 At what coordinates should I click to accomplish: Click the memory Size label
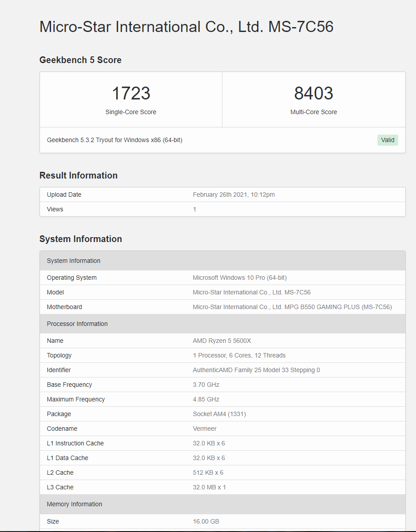pyautogui.click(x=52, y=521)
